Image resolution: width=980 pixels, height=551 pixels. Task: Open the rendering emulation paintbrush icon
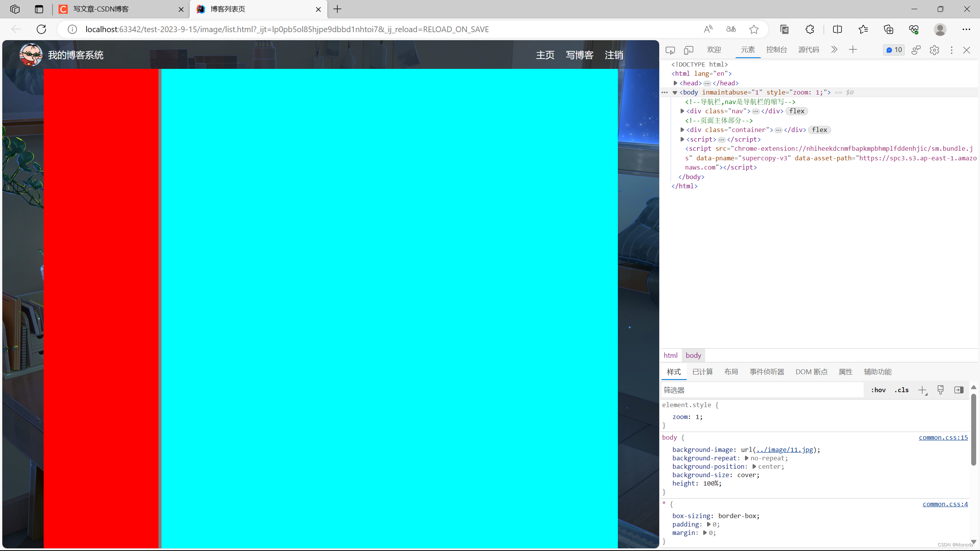click(x=941, y=390)
